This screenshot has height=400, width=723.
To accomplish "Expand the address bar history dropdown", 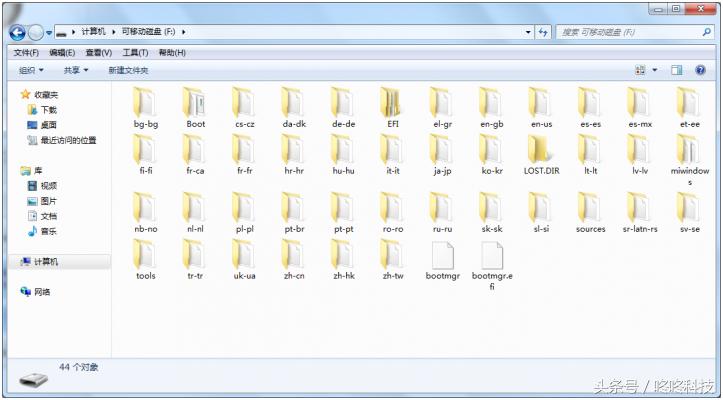I will click(x=528, y=32).
